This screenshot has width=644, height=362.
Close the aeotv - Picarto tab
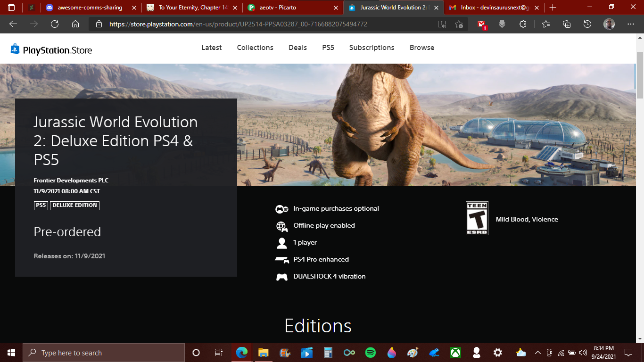pos(336,8)
